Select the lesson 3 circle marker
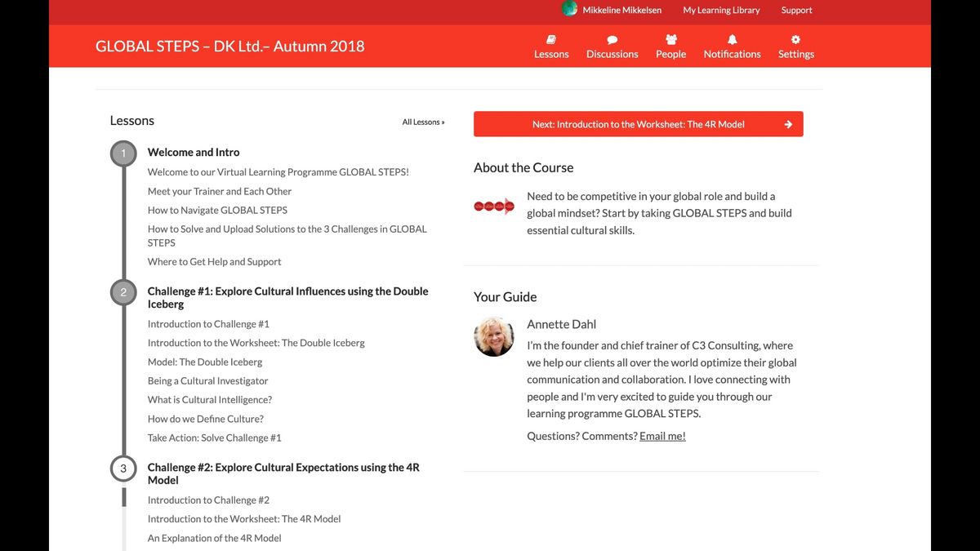 click(x=123, y=469)
